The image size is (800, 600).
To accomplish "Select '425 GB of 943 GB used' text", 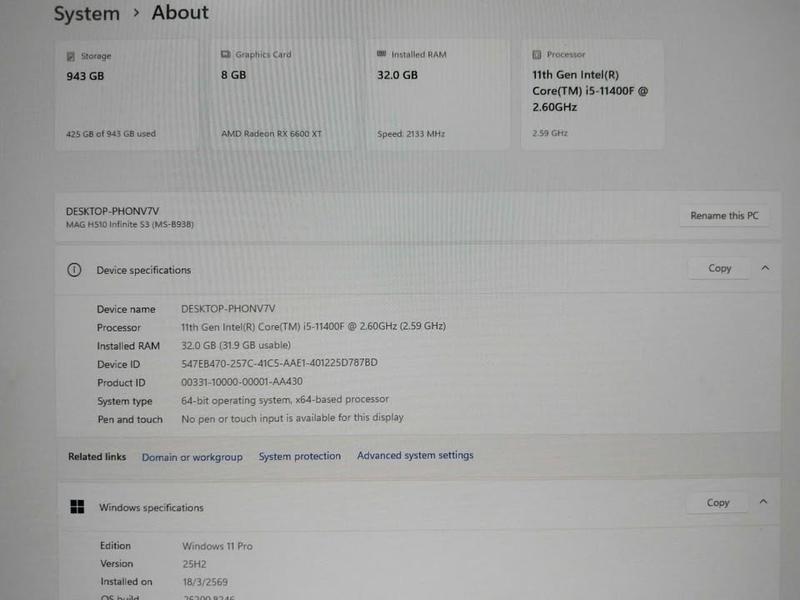I will (111, 134).
